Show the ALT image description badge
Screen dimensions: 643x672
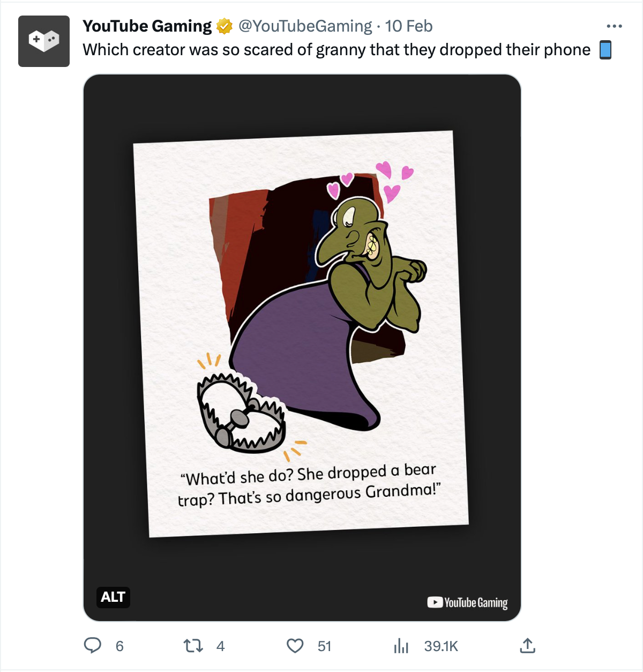pyautogui.click(x=113, y=597)
